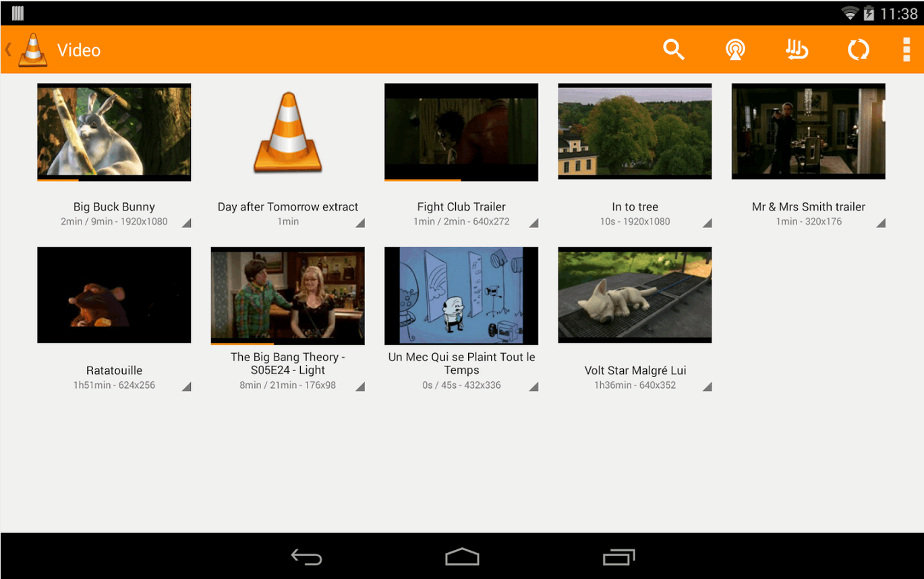Open options triangle for In to tree
Screen dimensions: 924x579
coord(707,223)
